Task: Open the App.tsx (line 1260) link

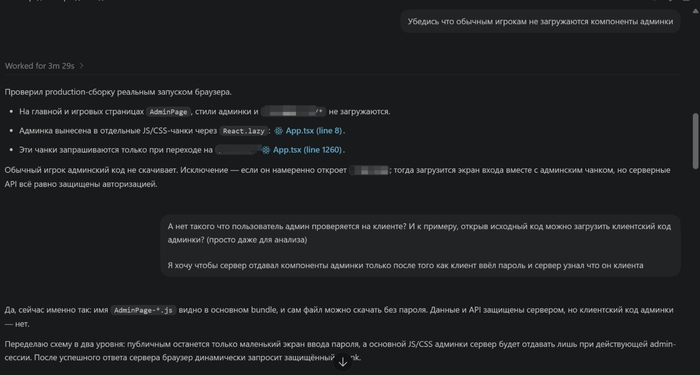Action: (x=308, y=150)
